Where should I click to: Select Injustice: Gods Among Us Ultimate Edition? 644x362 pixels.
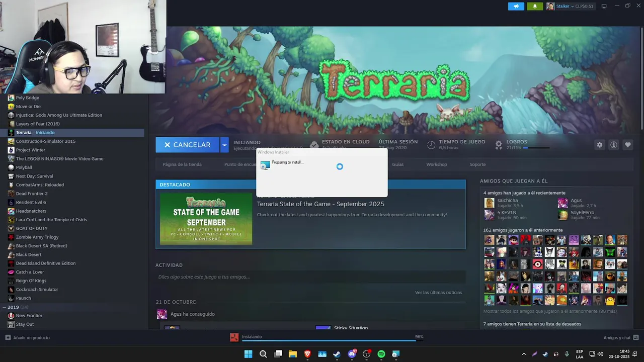[59, 115]
